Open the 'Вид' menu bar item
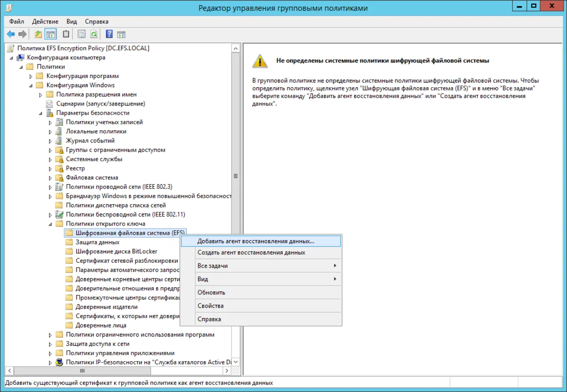567x392 pixels. [72, 21]
